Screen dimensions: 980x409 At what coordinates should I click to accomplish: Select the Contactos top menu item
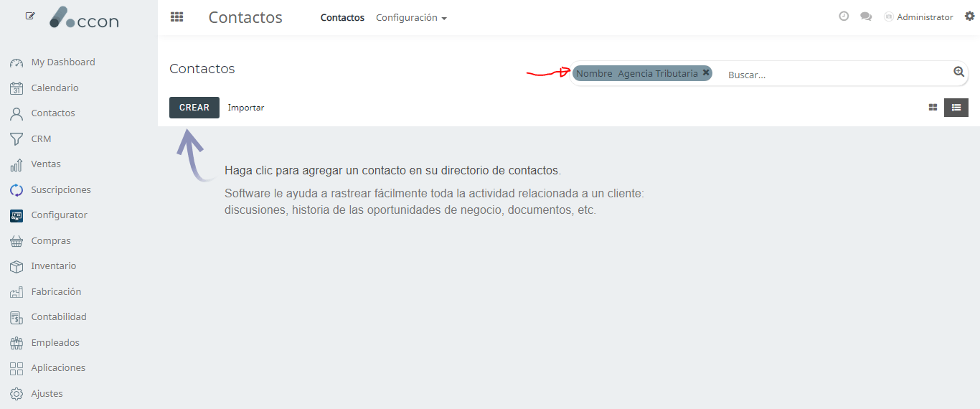[342, 17]
